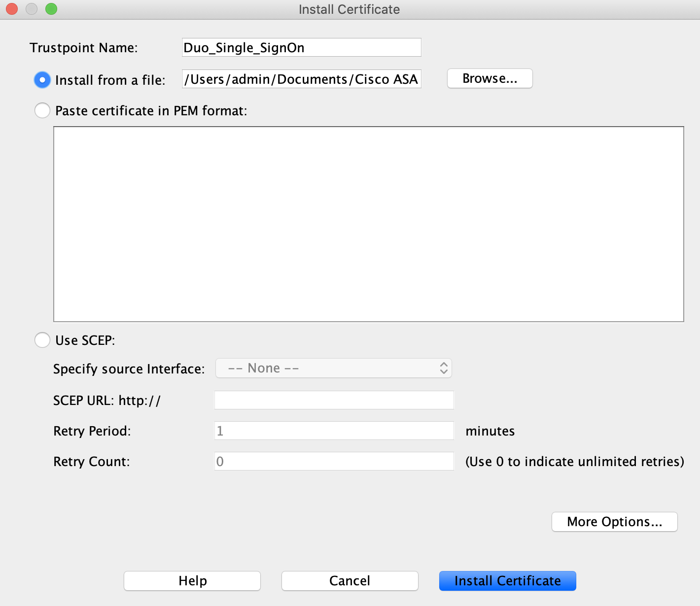The width and height of the screenshot is (700, 606).
Task: Click the Trustpoint Name text field
Action: point(301,47)
